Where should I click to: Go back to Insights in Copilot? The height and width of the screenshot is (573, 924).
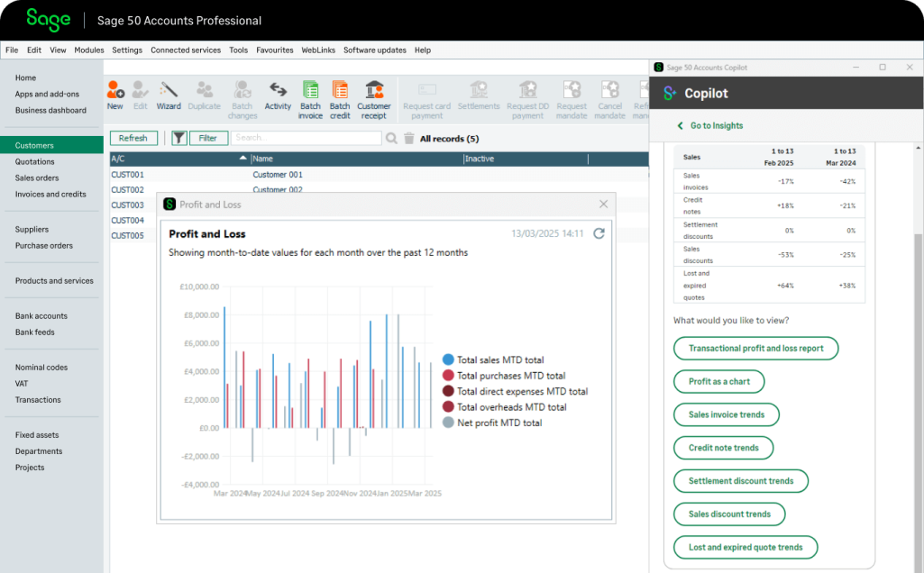tap(710, 126)
